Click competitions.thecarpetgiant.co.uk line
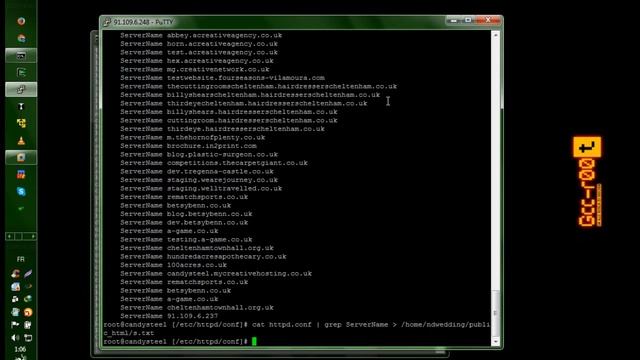Viewport: 640px width, 360px height. [214, 163]
